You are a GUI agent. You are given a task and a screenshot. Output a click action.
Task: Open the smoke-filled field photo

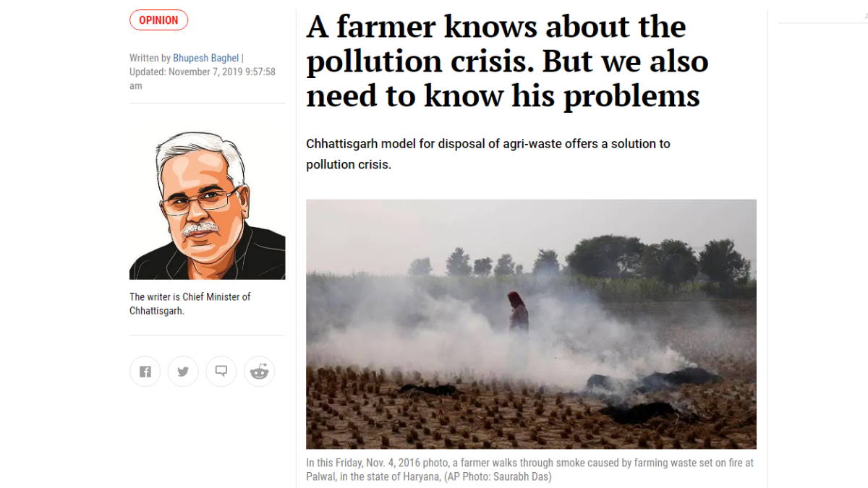(531, 324)
